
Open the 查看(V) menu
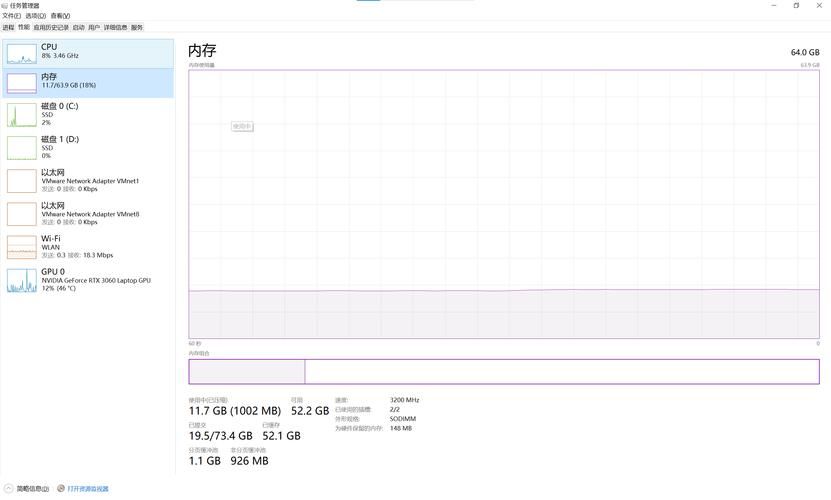pos(60,16)
